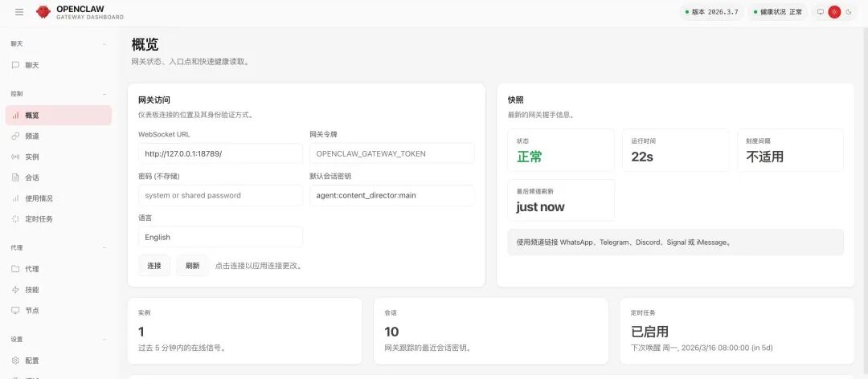Go to 实例 instances broadcast icon
868x379 pixels.
click(15, 157)
